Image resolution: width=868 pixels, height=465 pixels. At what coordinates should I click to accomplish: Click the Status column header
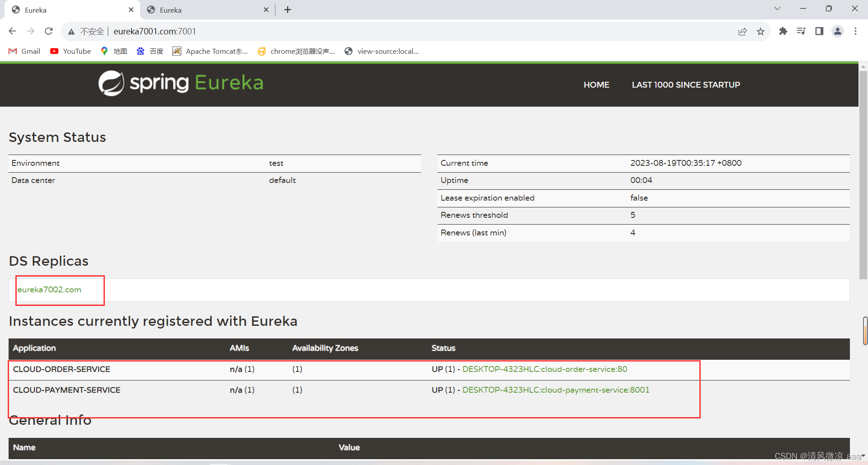tap(443, 348)
